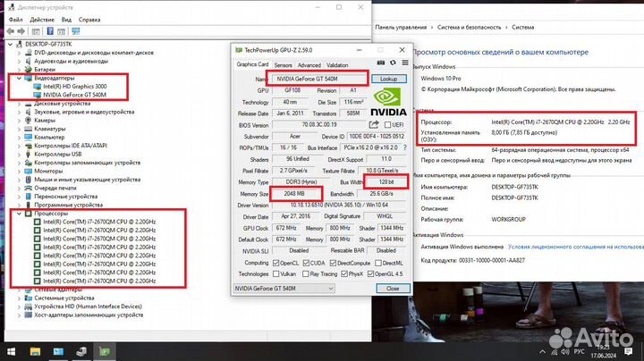Screen dimensions: 644x361
Task: Open the license agreement terms link
Action: pos(576,247)
